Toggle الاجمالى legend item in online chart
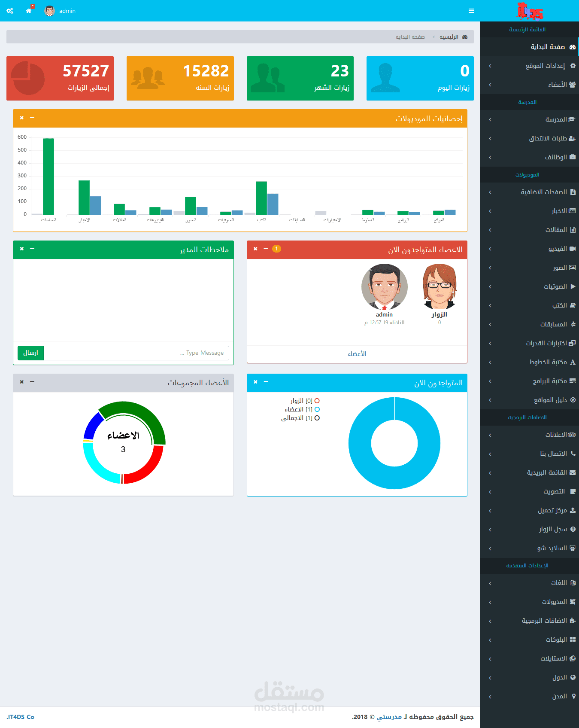This screenshot has height=728, width=579. click(x=300, y=418)
